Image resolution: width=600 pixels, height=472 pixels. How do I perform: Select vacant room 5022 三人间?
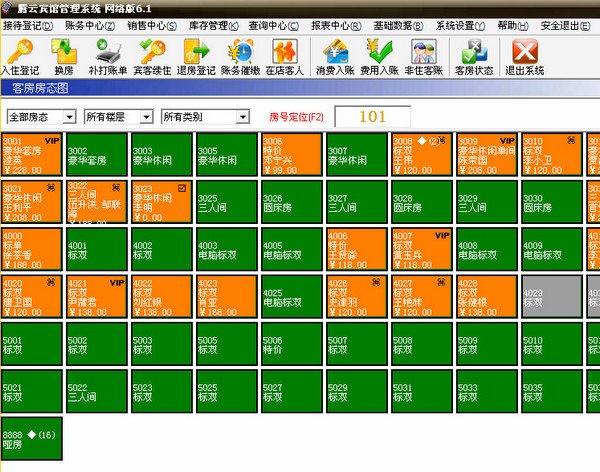pyautogui.click(x=96, y=392)
